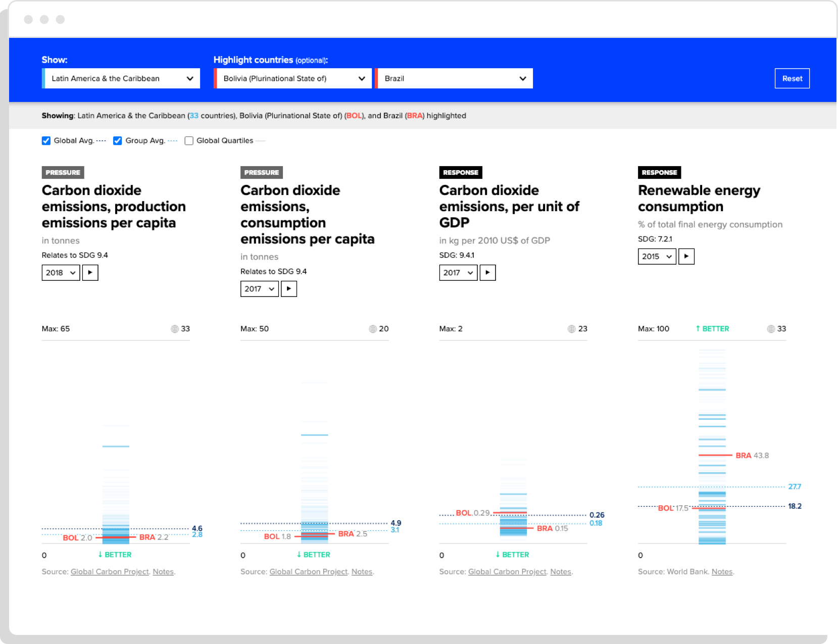Enable the Global Quartiles checkbox
The height and width of the screenshot is (644, 838).
pyautogui.click(x=189, y=141)
